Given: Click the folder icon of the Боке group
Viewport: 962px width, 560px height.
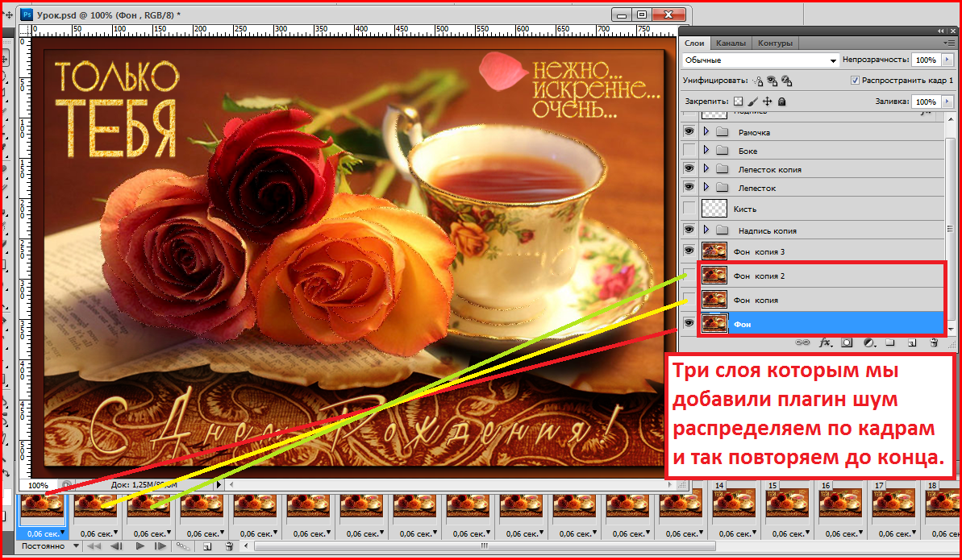Looking at the screenshot, I should point(723,151).
